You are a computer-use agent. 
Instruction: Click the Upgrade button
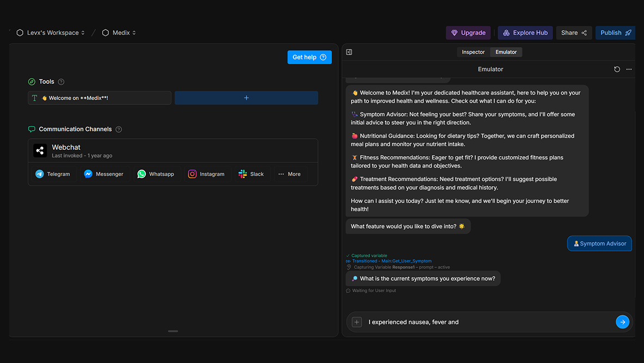point(468,33)
